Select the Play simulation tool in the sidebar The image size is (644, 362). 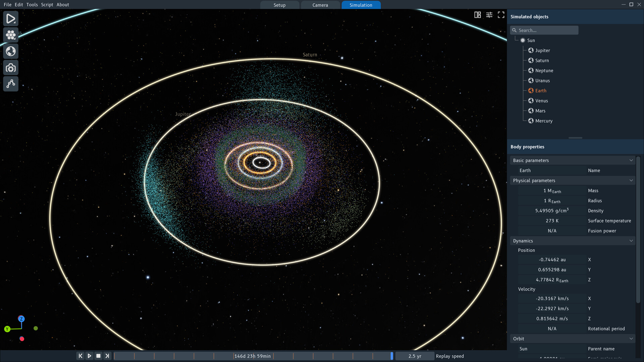pos(11,18)
